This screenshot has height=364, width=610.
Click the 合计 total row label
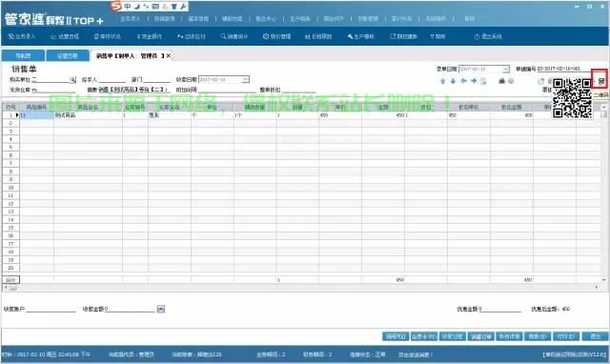(x=10, y=279)
